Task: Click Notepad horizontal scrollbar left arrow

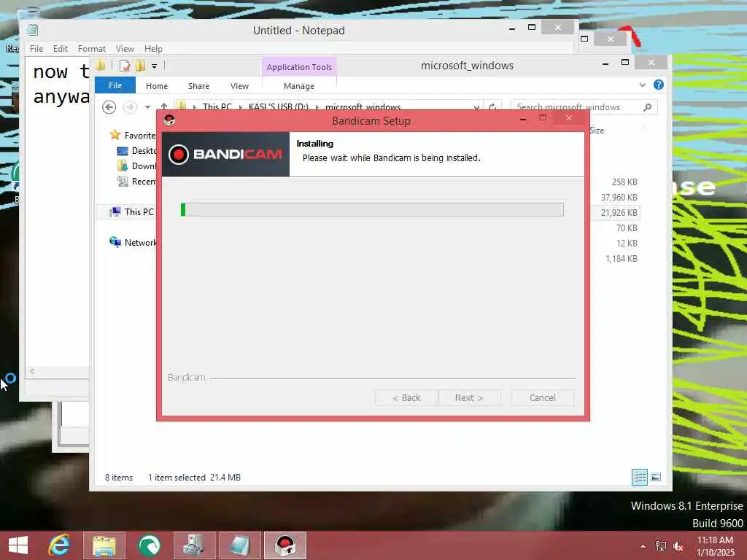Action: [32, 371]
